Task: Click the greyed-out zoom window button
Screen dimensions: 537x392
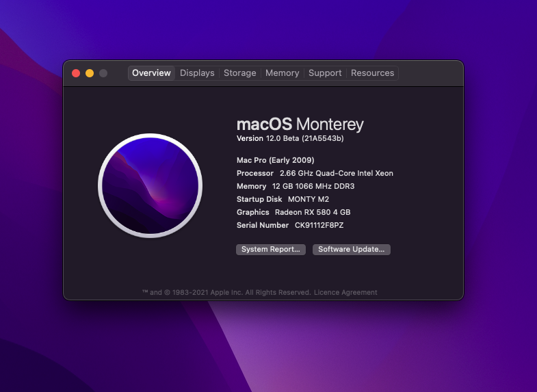Action: click(103, 73)
